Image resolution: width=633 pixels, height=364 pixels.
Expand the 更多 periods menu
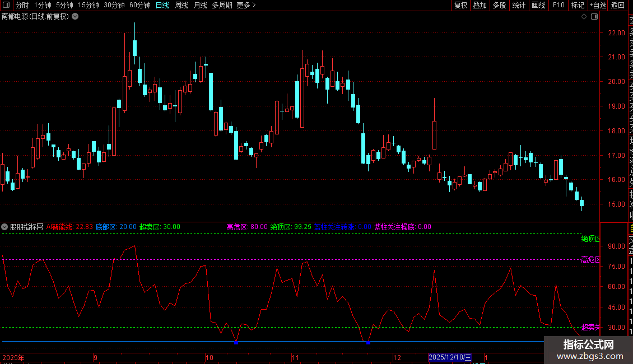pos(246,5)
